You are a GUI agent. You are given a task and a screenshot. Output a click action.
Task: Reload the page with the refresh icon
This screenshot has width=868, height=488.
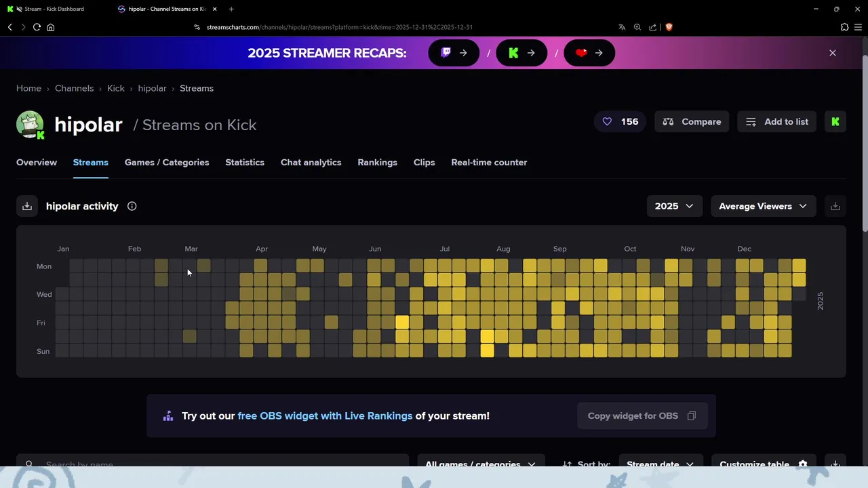(x=37, y=27)
